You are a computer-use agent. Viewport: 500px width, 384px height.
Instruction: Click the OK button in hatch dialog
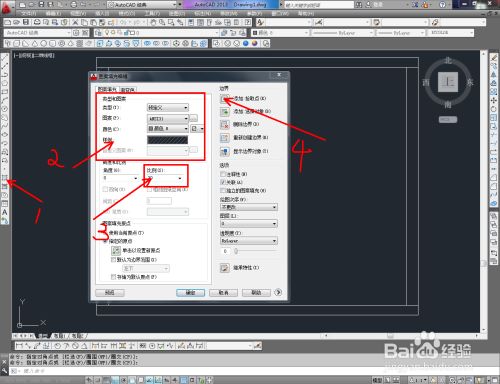click(x=190, y=292)
